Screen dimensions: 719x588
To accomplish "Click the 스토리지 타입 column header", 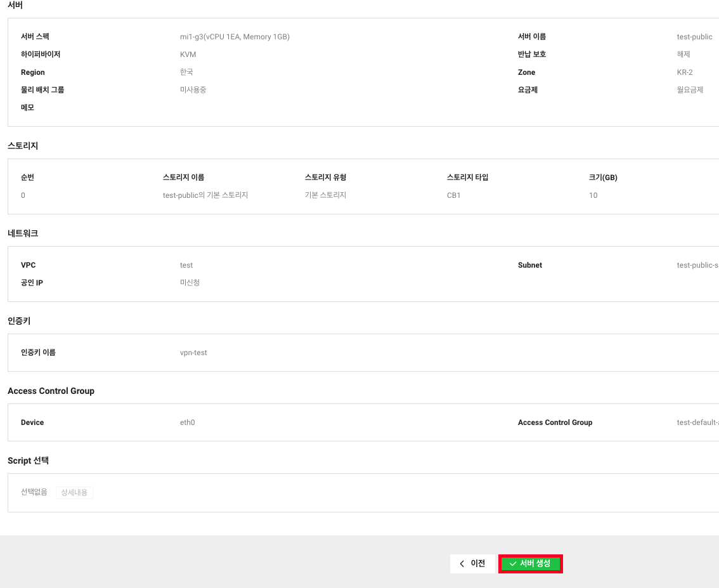I will click(x=468, y=177).
